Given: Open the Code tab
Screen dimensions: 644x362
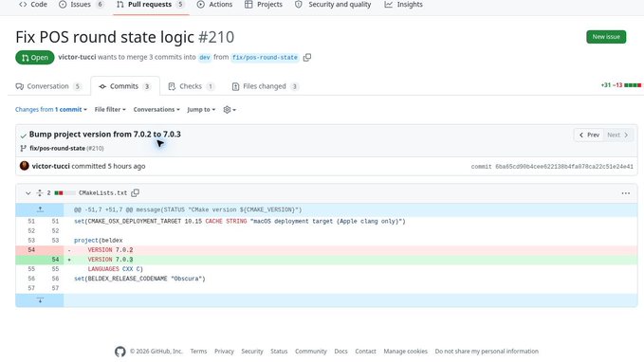Looking at the screenshot, I should 33,5.
